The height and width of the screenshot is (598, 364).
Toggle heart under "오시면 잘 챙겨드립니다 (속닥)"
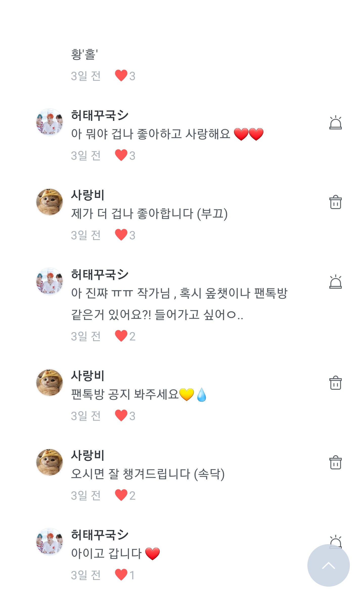(121, 495)
